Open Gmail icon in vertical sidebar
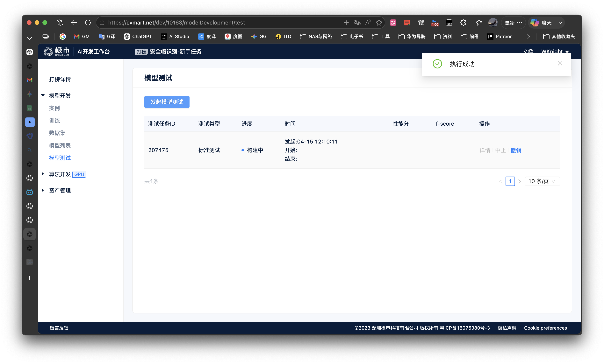604x364 pixels. [30, 80]
